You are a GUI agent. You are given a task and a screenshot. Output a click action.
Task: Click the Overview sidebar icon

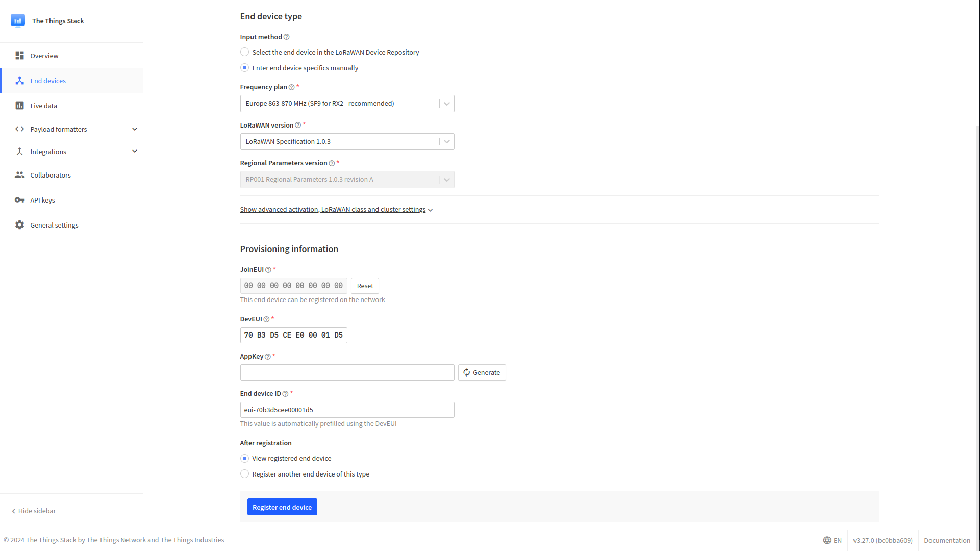pos(19,55)
